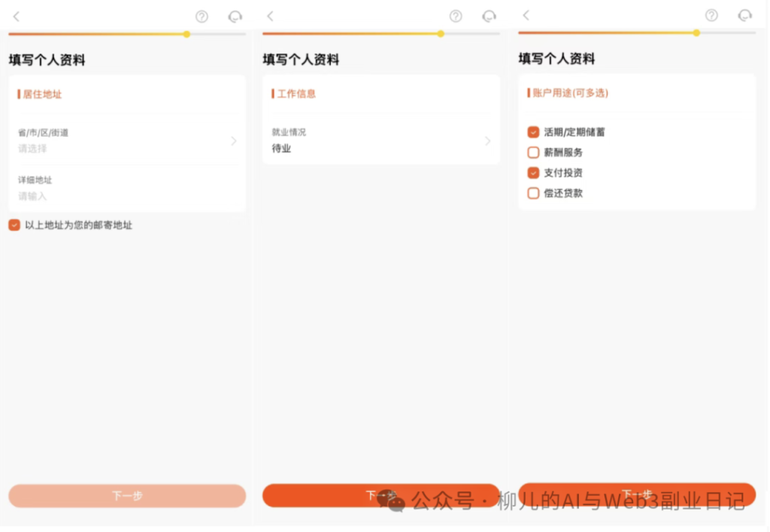Open the 就业情况 selector showing 待业

click(x=381, y=141)
